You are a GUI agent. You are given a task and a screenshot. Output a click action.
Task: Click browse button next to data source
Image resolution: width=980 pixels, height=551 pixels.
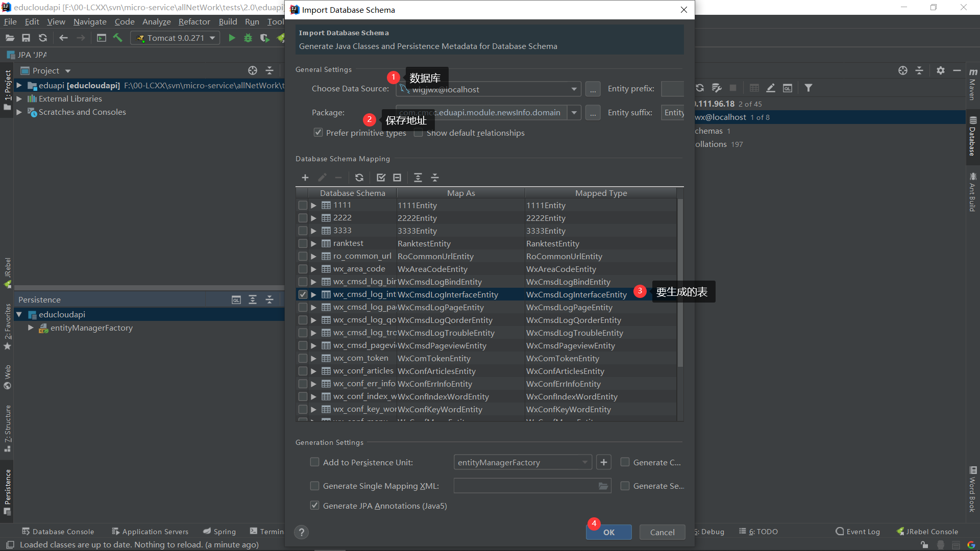593,89
